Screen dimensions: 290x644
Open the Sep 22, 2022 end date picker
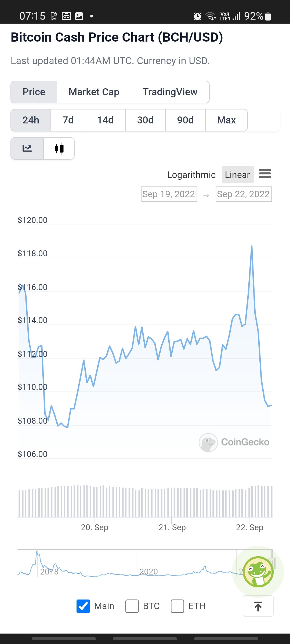[244, 194]
